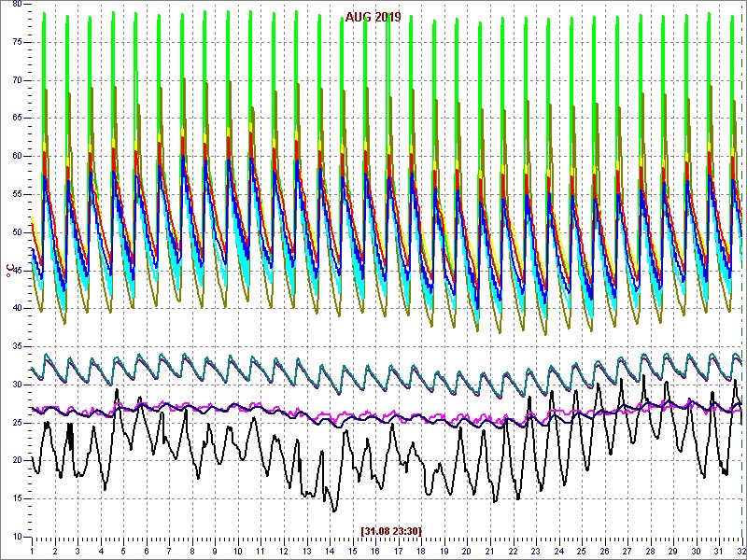This screenshot has height=560, width=747.
Task: Pick day 19 on the date axis
Action: point(444,551)
